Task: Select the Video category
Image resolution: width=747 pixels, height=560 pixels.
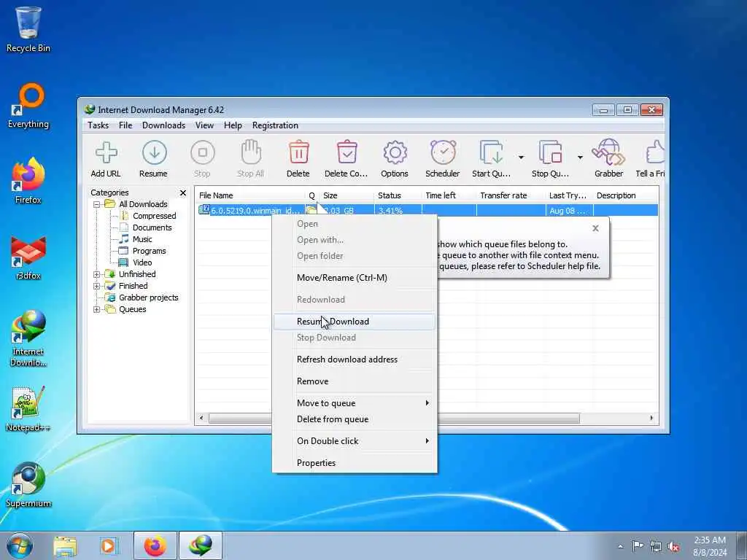Action: (x=142, y=262)
